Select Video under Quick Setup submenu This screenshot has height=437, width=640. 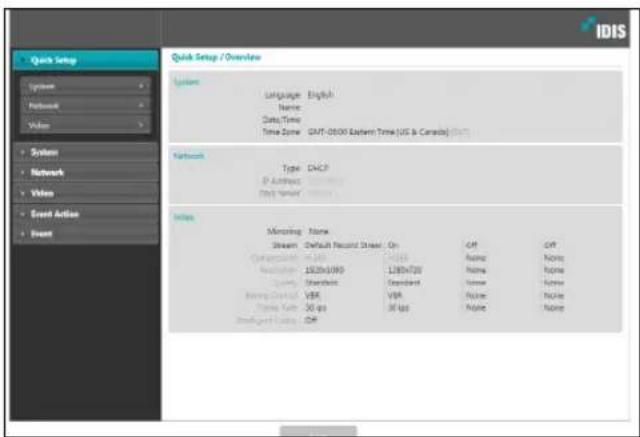[x=86, y=125]
